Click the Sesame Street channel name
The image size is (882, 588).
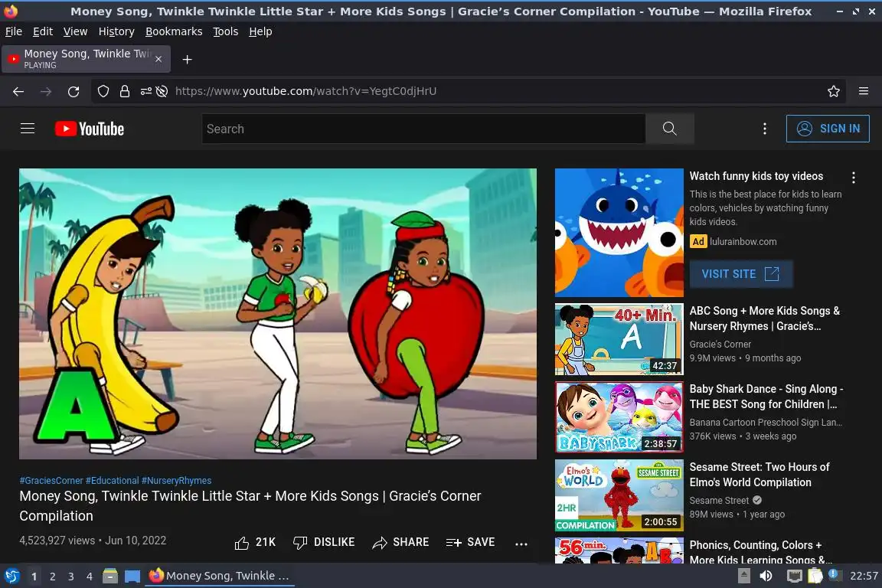pyautogui.click(x=719, y=500)
